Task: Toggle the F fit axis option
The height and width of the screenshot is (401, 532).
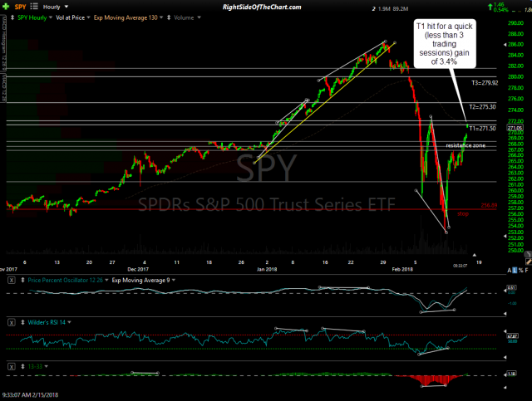Action: [x=526, y=270]
